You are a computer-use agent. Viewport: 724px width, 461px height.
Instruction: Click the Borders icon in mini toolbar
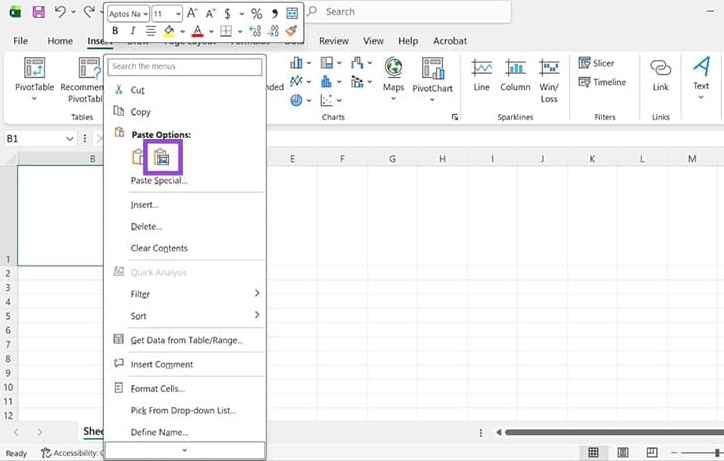point(226,31)
